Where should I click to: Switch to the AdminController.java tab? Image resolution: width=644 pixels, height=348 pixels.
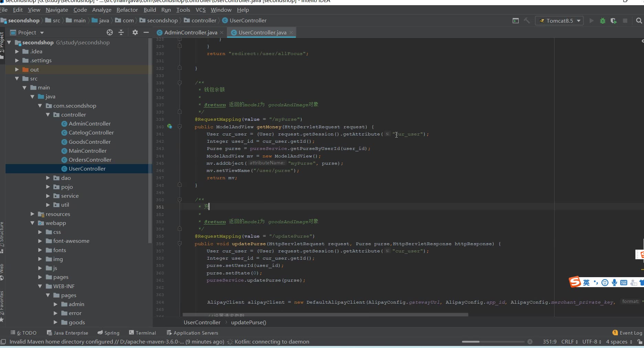[x=191, y=32]
